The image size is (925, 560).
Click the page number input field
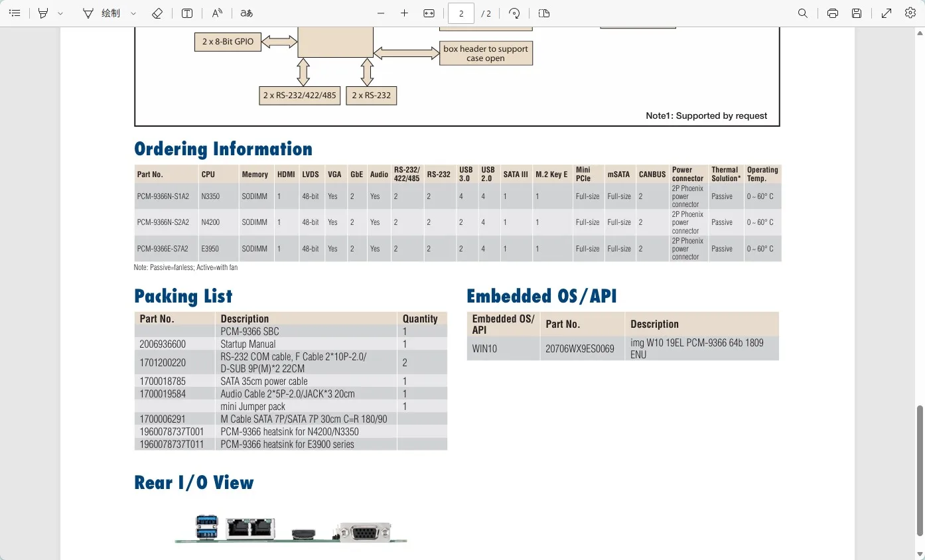[461, 13]
